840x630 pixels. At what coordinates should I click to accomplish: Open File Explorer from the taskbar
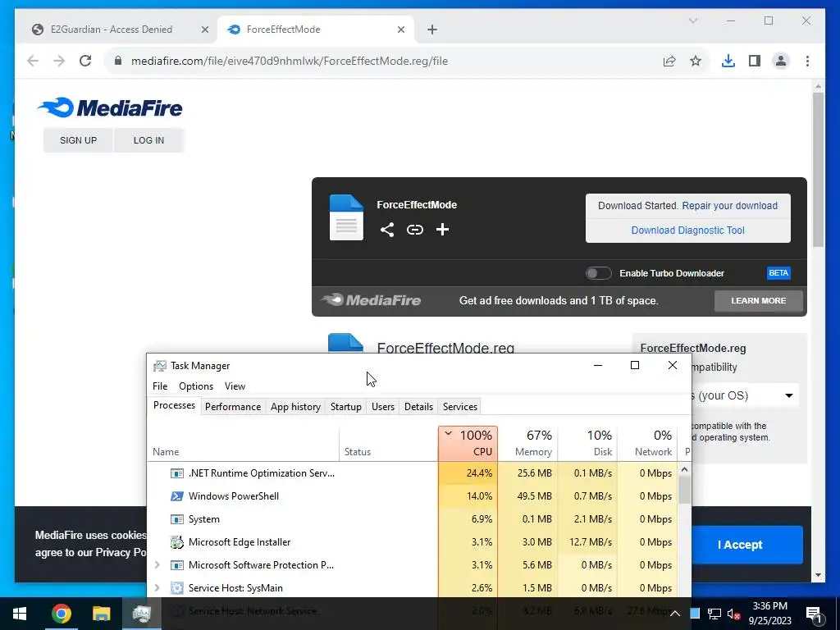[x=101, y=614]
